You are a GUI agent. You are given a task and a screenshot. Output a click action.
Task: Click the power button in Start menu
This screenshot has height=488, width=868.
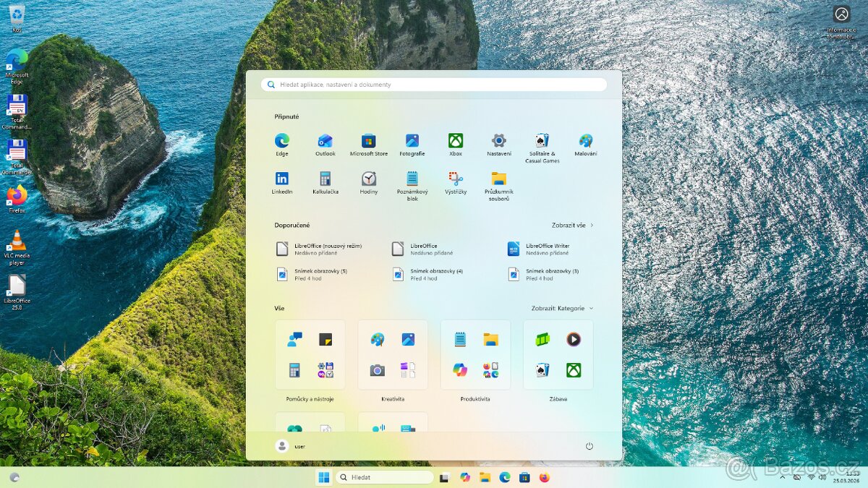click(589, 447)
